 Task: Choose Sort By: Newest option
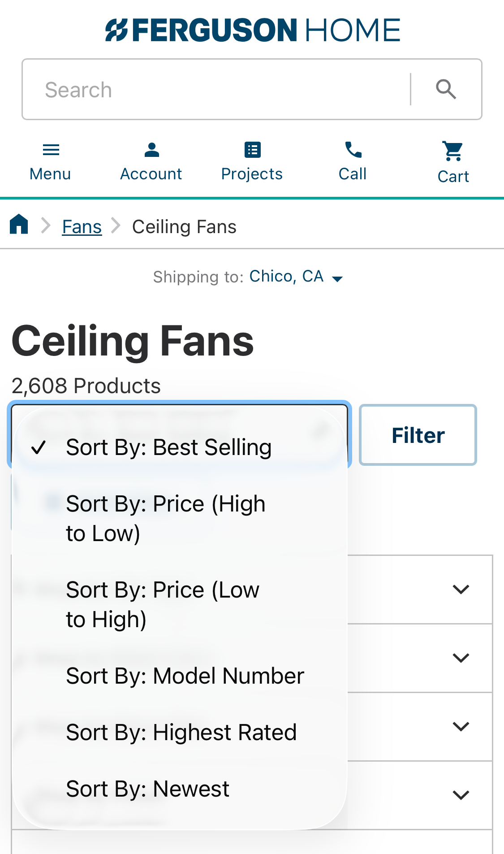point(147,788)
